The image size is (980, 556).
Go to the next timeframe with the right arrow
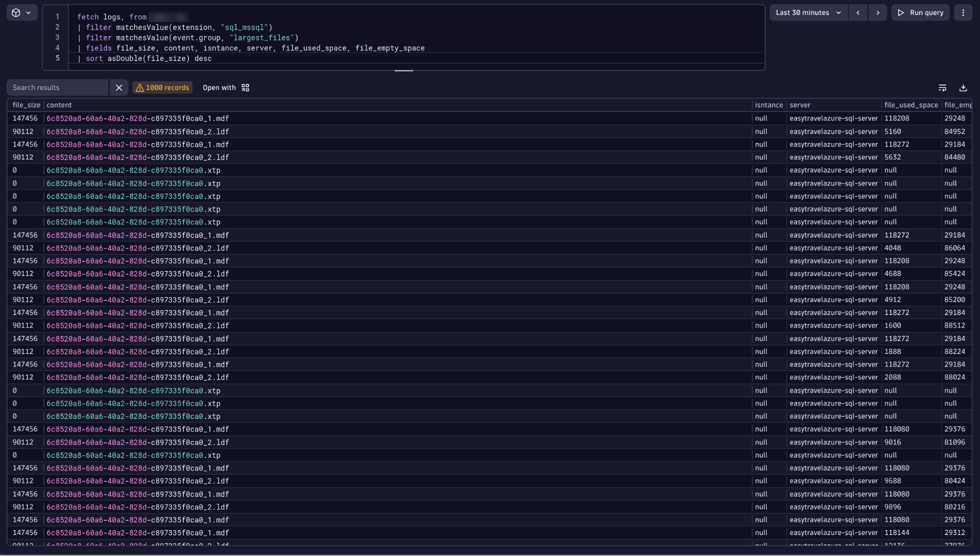[878, 12]
